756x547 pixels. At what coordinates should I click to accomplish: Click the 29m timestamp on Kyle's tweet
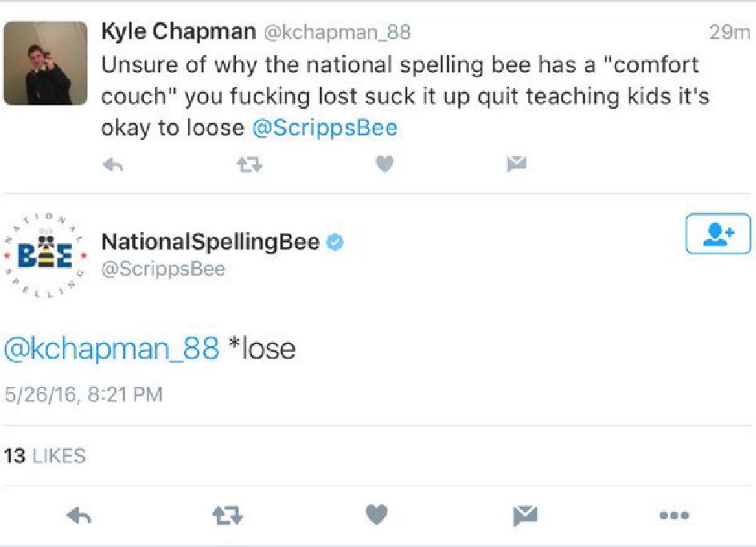pos(730,33)
